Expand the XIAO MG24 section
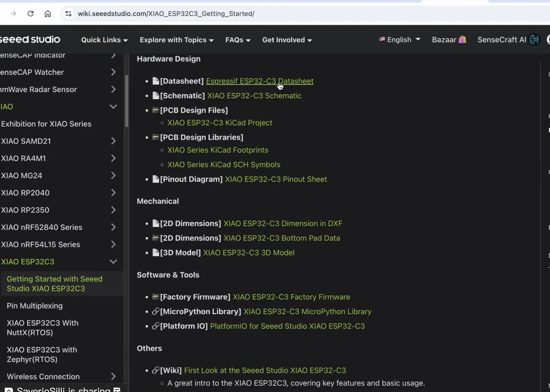This screenshot has width=550, height=392. click(113, 175)
